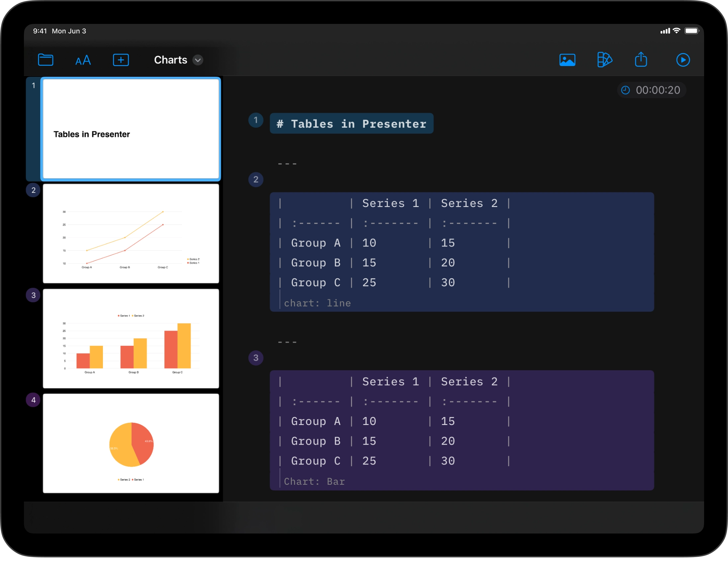The height and width of the screenshot is (571, 728).
Task: Open the media library image icon
Action: pos(568,60)
